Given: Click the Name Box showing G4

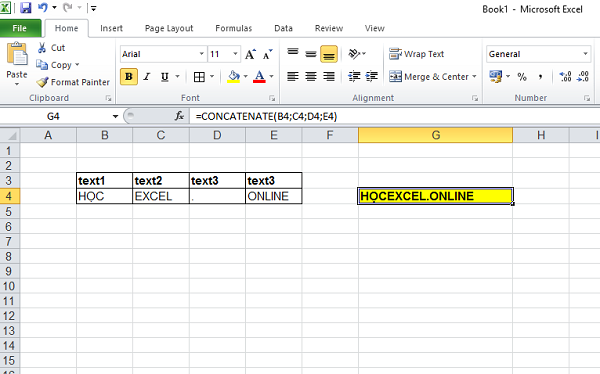Looking at the screenshot, I should [54, 116].
